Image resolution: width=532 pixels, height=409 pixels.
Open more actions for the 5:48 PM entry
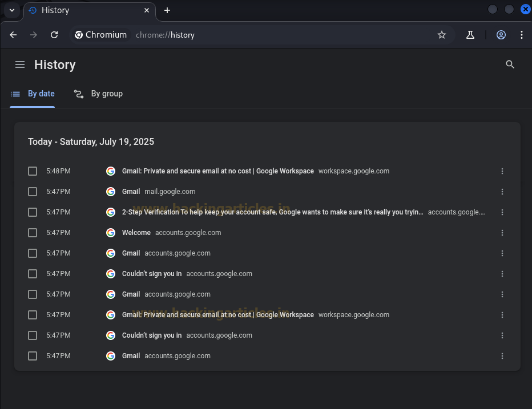[x=502, y=171]
